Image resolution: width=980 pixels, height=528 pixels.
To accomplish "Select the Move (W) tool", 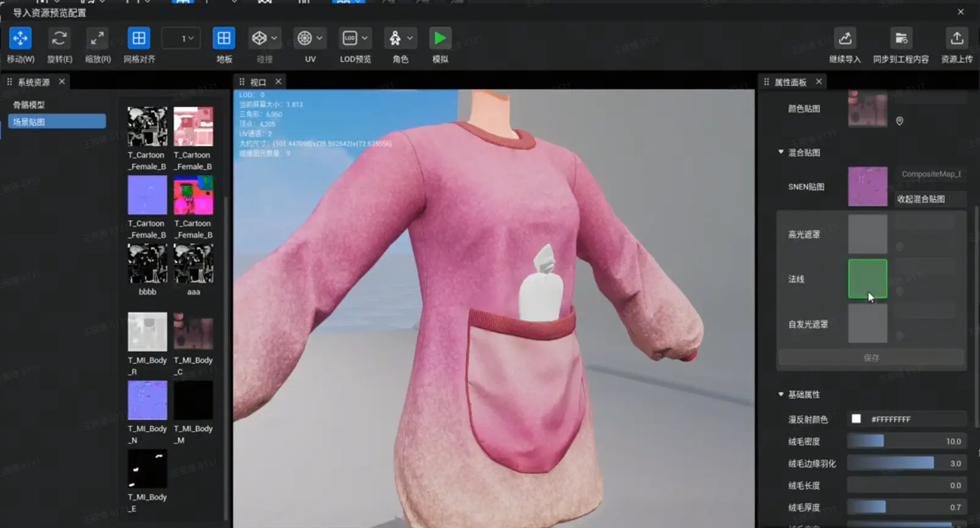I will coord(20,38).
